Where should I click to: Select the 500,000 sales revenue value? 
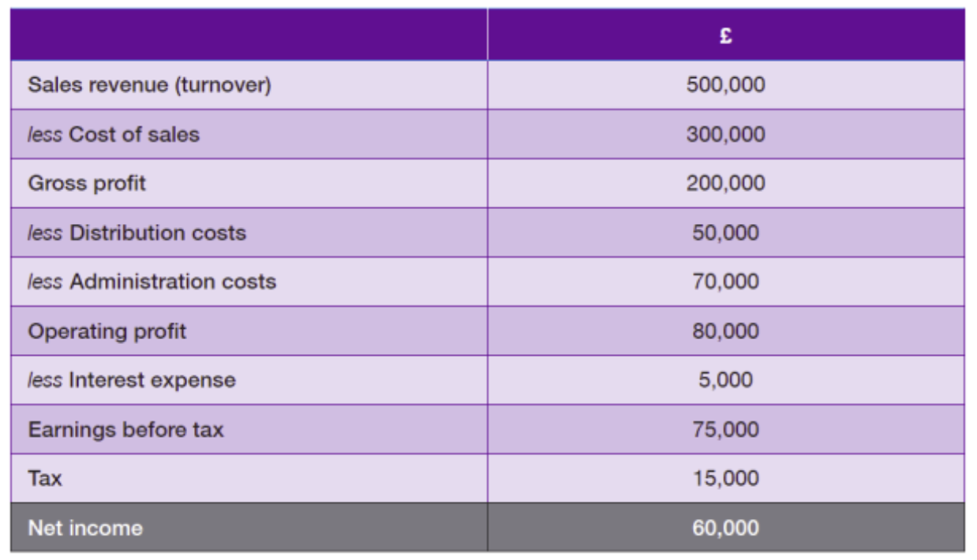pos(725,84)
